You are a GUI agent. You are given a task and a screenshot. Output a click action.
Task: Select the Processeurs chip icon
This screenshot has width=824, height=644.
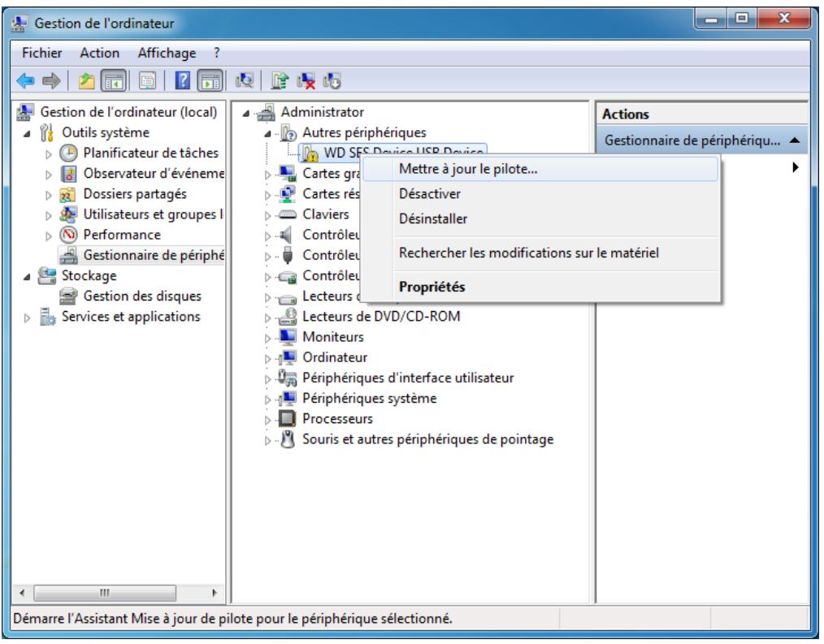click(x=288, y=419)
